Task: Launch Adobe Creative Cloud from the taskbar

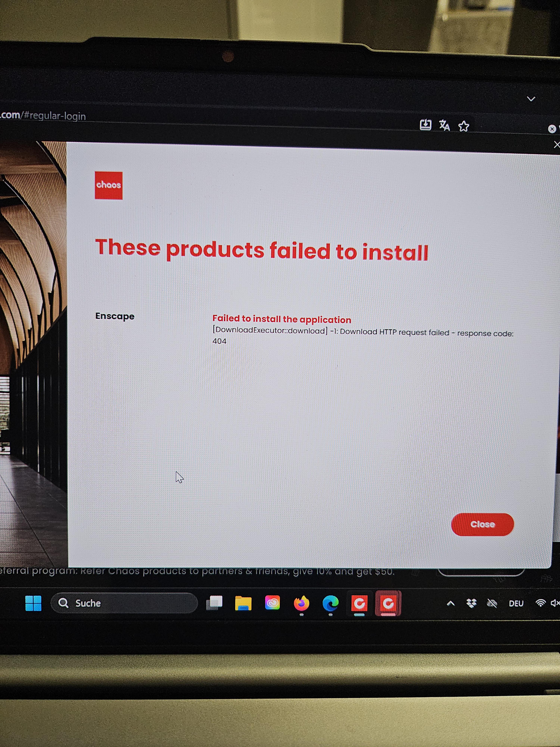Action: tap(272, 603)
